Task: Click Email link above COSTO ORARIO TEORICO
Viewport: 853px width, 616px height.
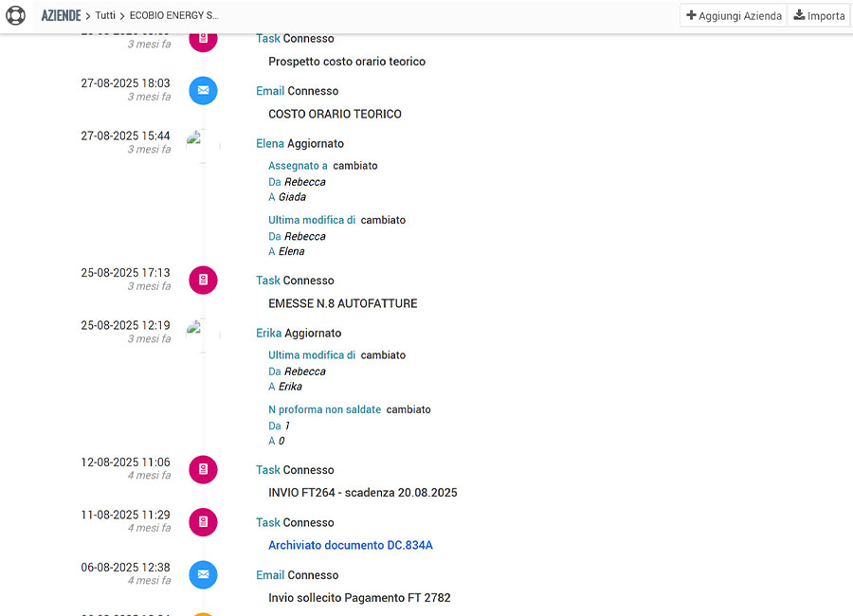Action: point(270,91)
